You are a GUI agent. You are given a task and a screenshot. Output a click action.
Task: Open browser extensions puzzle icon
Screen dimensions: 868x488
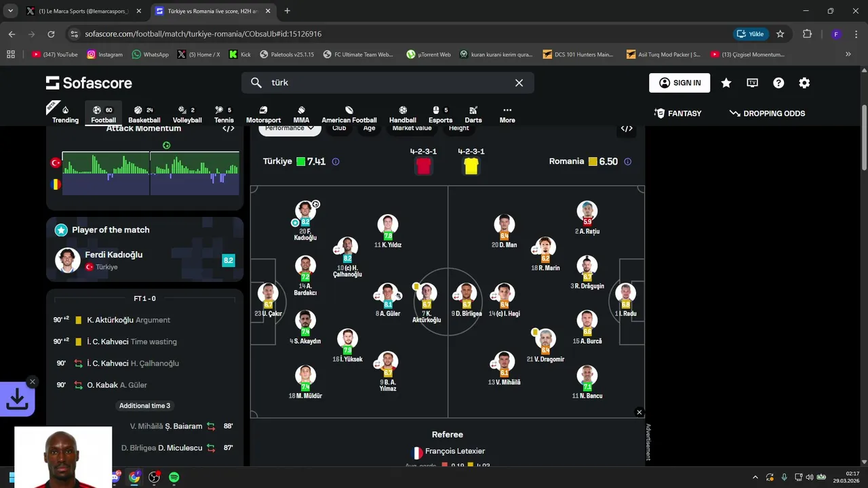click(807, 34)
